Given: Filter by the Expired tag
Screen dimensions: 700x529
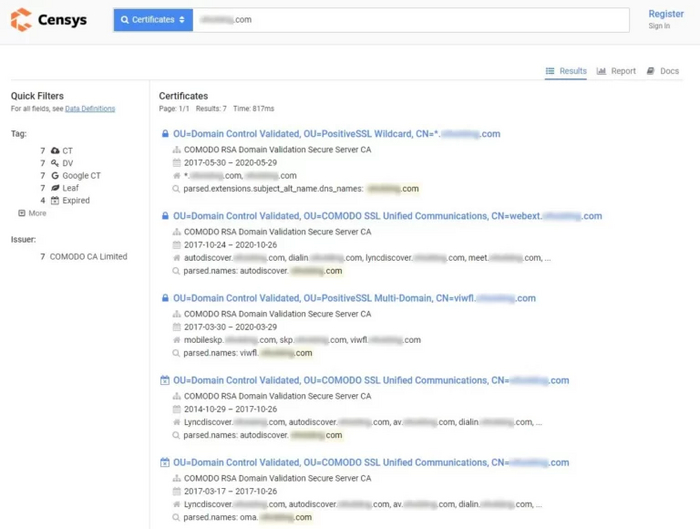Looking at the screenshot, I should point(75,200).
